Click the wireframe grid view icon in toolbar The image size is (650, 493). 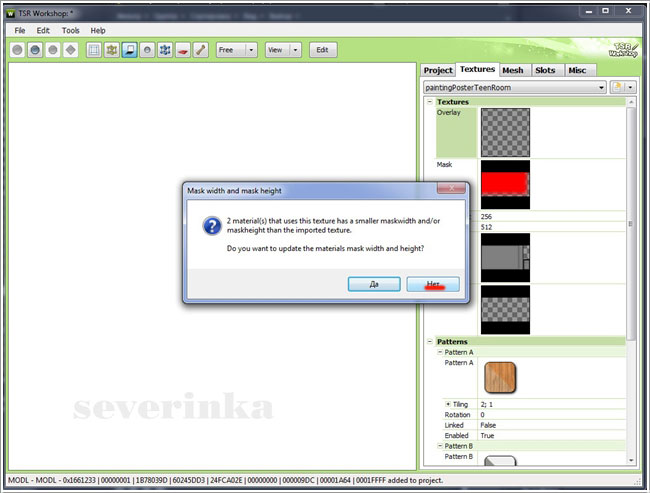[93, 49]
